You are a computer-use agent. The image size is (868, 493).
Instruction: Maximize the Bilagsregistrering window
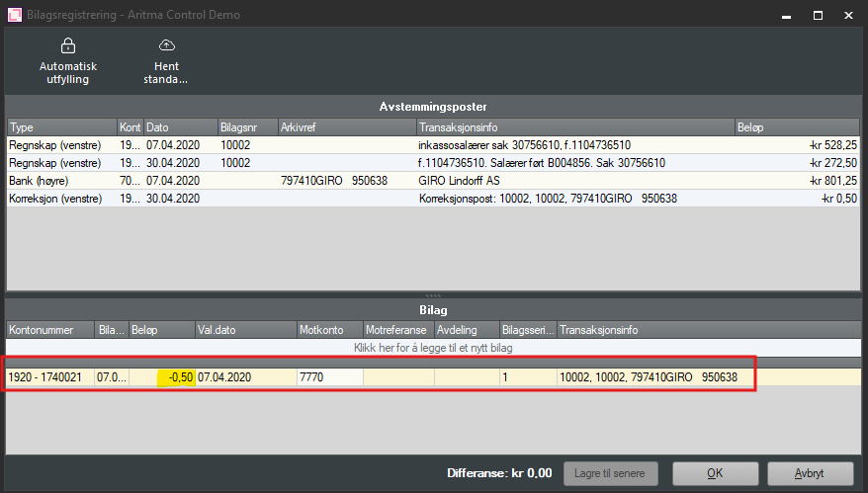coord(818,15)
